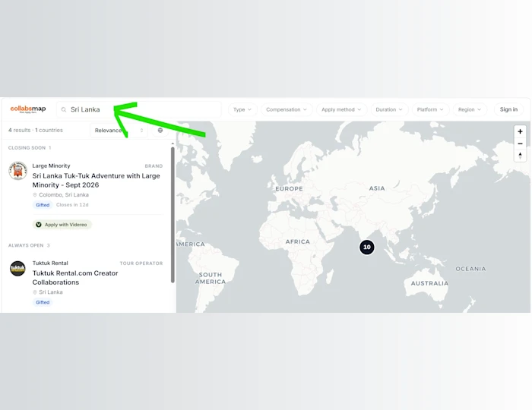
Task: Open the Duration filter dropdown
Action: point(389,109)
